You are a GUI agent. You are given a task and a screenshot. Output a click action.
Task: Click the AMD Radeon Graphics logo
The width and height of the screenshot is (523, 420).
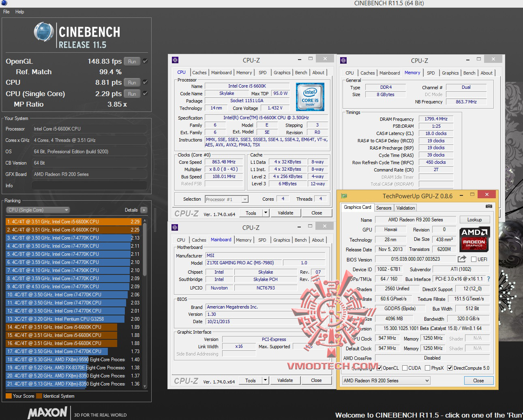(x=474, y=238)
